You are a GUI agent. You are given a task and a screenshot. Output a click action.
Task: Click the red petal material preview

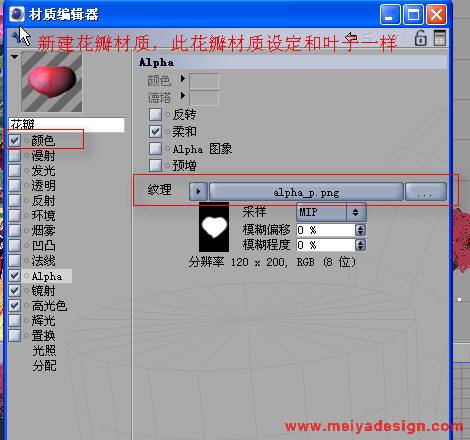click(52, 82)
